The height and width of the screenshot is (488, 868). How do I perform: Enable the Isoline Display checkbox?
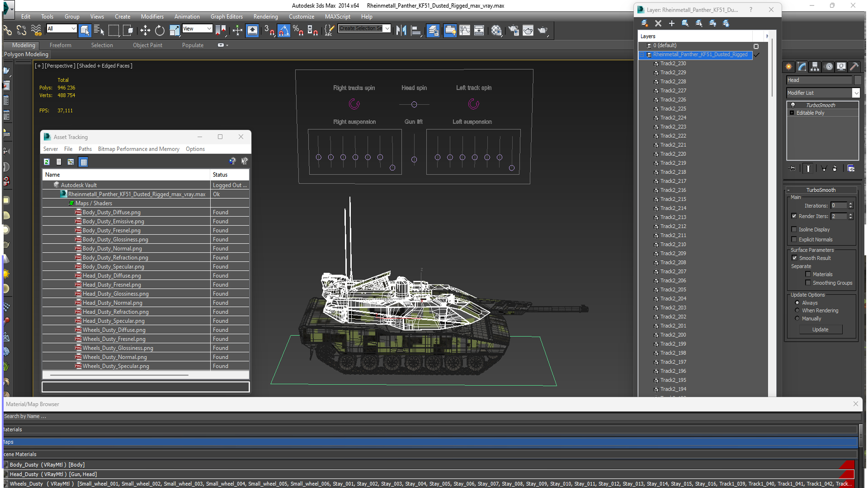click(x=794, y=229)
